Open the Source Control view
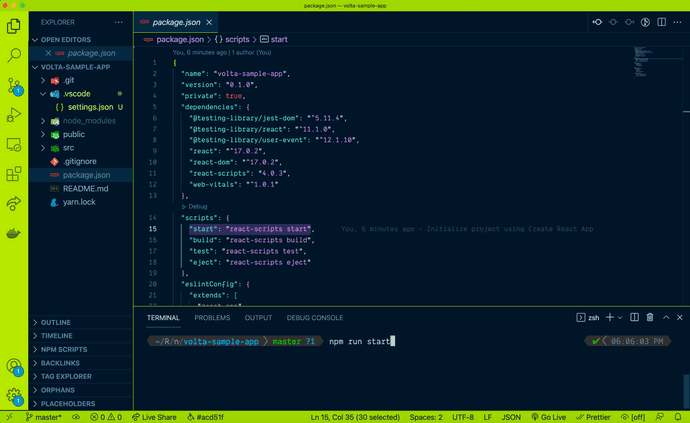Viewport: 690px width, 423px height. tap(14, 86)
